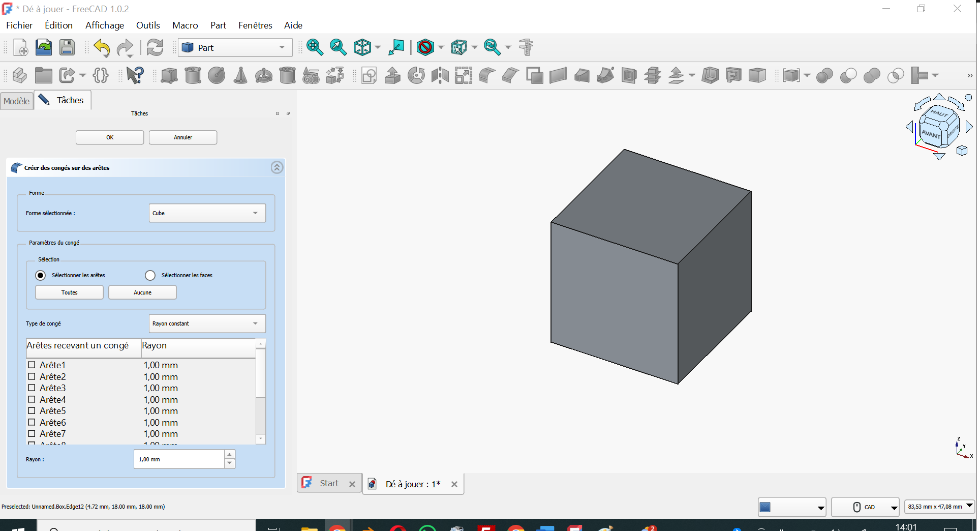Viewport: 980px width, 531px height.
Task: Check the Arête1 checkbox
Action: [x=32, y=365]
